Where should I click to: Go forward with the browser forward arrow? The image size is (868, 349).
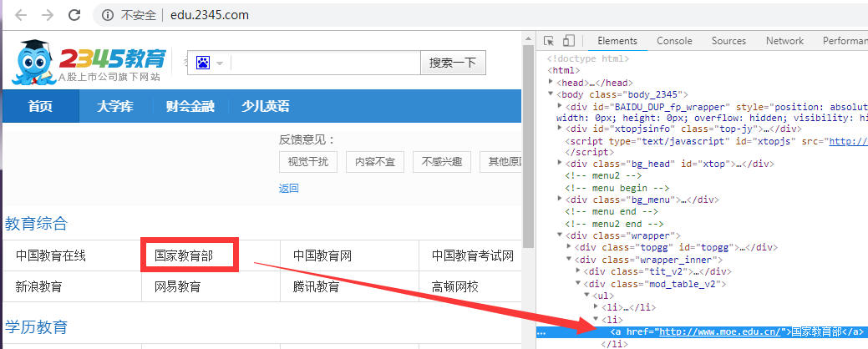pos(48,16)
